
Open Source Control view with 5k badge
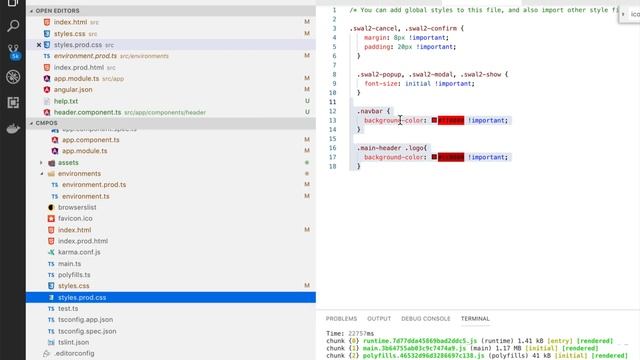tap(13, 52)
